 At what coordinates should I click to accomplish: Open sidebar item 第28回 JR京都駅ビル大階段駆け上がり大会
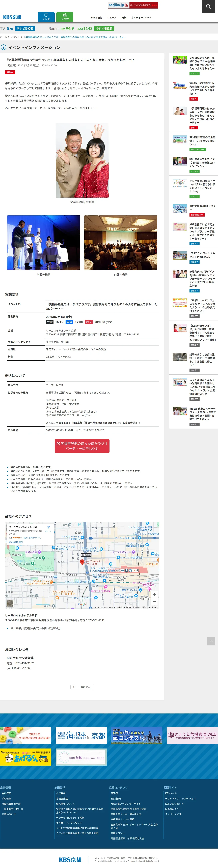[x=193, y=91]
